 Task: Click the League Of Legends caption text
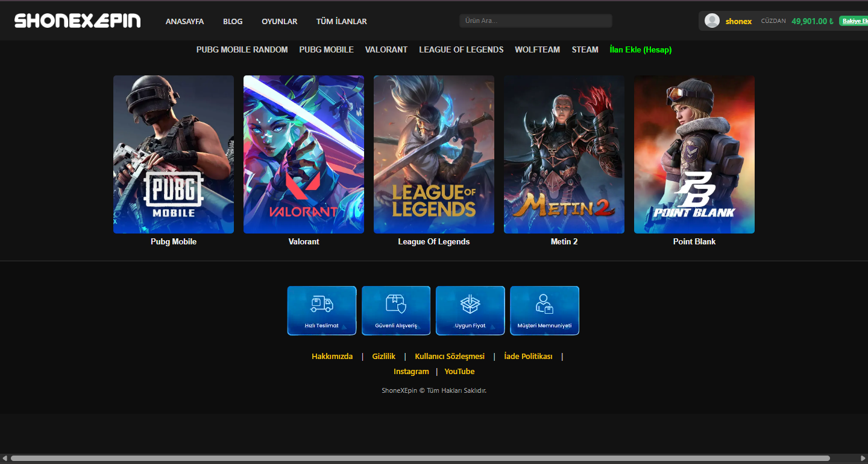[x=434, y=241]
